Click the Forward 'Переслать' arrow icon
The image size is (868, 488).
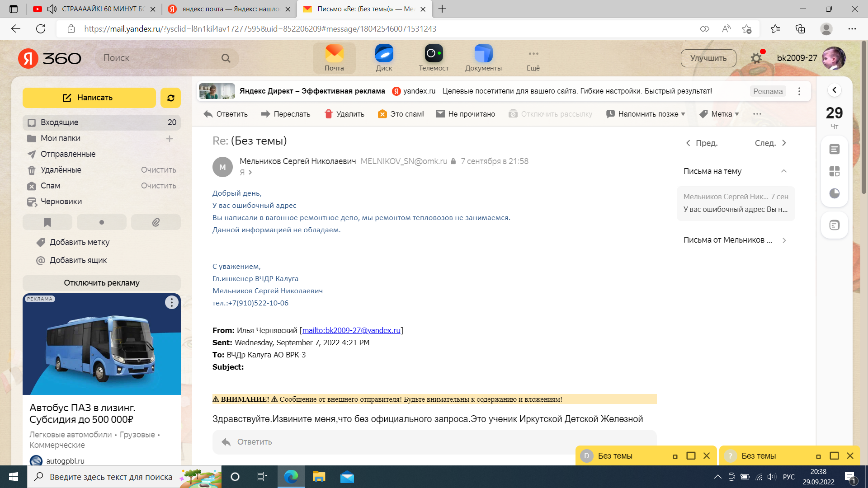pos(265,114)
